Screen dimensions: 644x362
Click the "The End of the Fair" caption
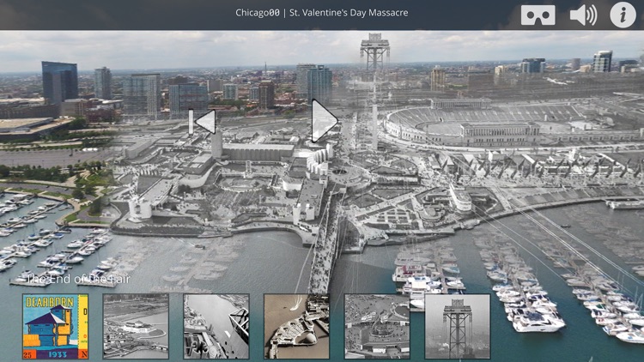[x=78, y=280]
